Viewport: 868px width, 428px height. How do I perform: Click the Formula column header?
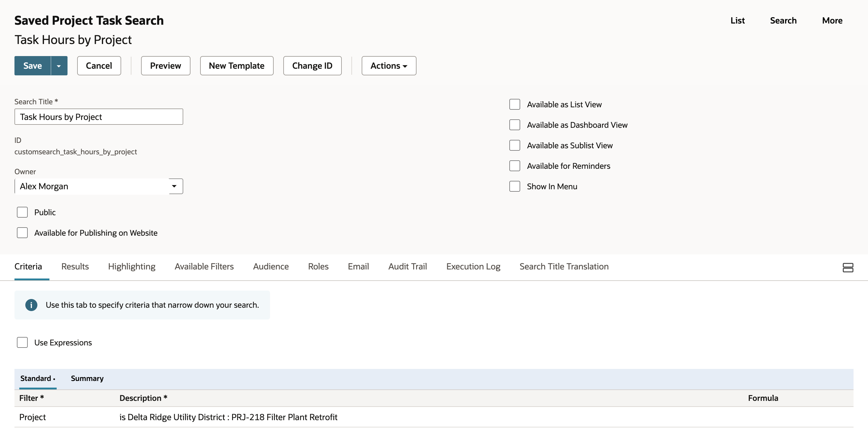(763, 398)
